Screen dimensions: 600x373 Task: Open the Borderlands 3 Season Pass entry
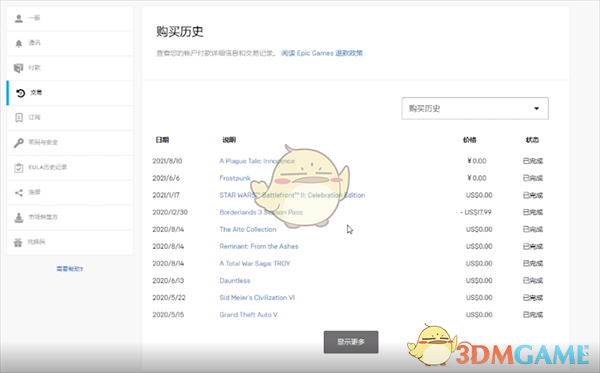pos(261,212)
